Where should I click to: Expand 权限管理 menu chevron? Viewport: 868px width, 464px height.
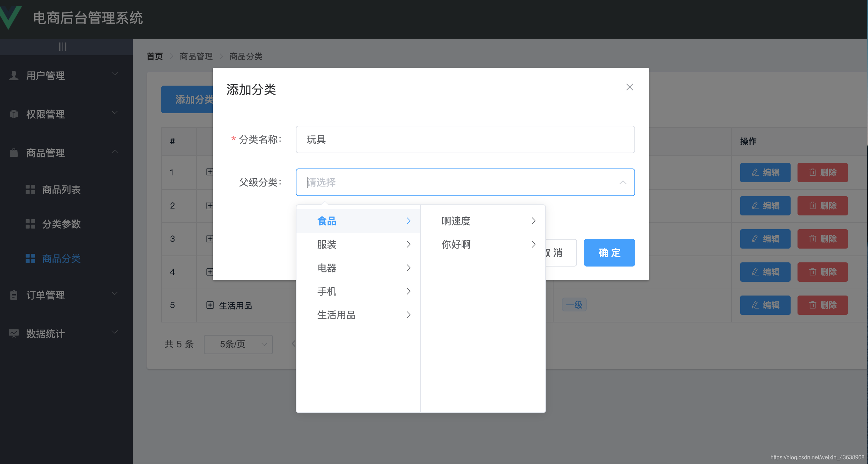tap(115, 113)
